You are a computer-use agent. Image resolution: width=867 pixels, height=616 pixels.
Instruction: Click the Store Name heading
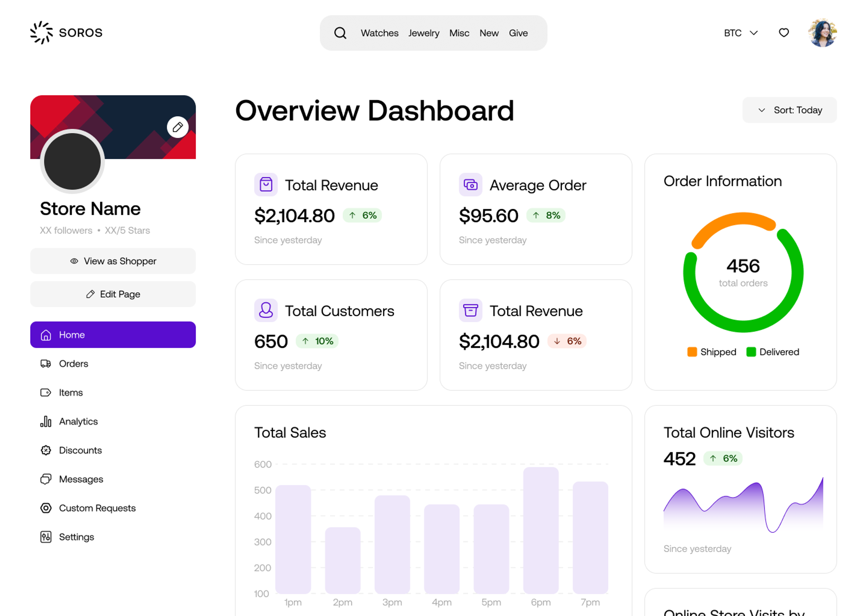(x=90, y=208)
